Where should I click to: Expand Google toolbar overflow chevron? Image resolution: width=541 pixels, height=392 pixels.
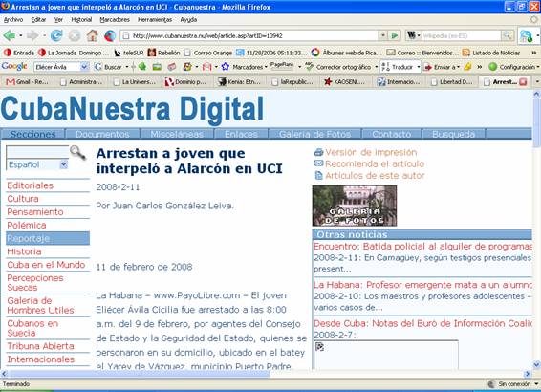[x=480, y=67]
